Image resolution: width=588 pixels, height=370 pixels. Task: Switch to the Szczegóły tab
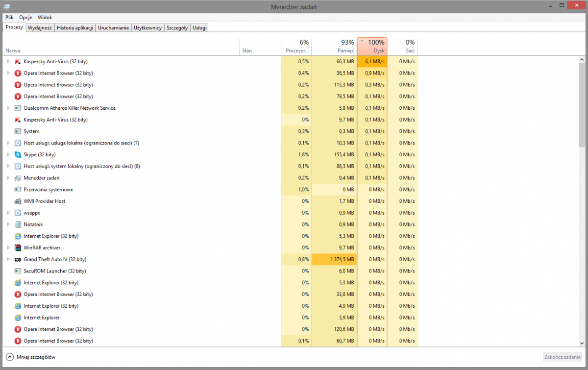tap(177, 28)
